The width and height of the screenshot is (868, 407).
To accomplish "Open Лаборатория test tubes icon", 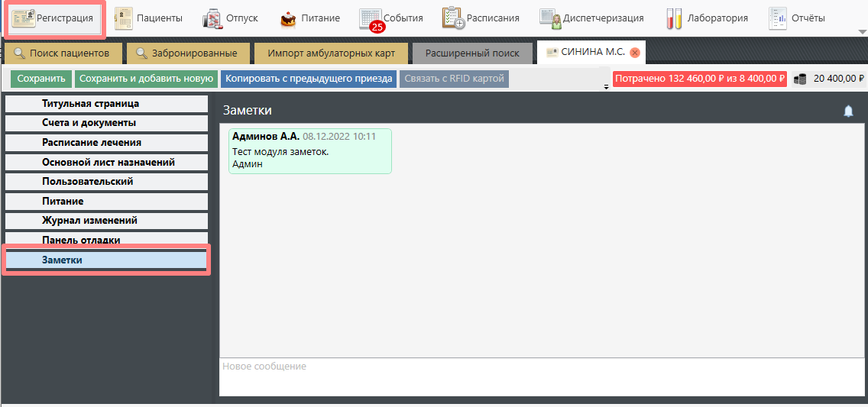I will (x=674, y=18).
